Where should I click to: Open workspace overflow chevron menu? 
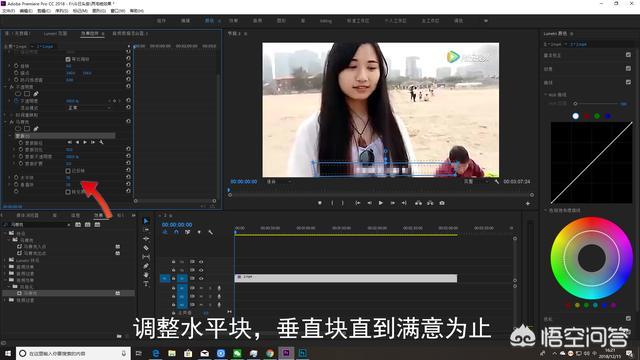click(486, 21)
